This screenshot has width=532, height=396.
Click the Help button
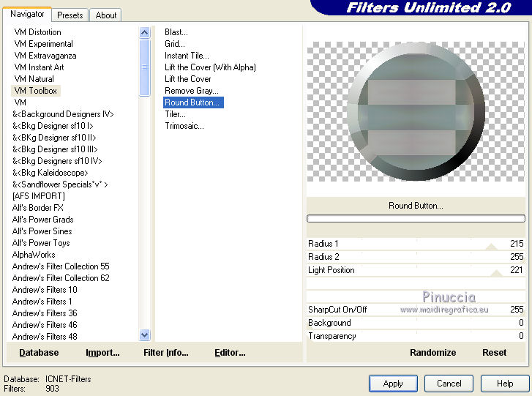[505, 384]
